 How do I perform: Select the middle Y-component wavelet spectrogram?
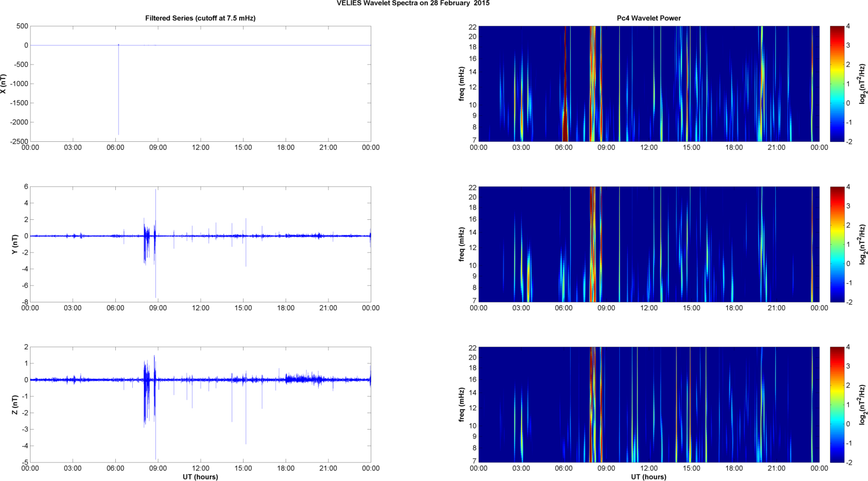point(648,244)
